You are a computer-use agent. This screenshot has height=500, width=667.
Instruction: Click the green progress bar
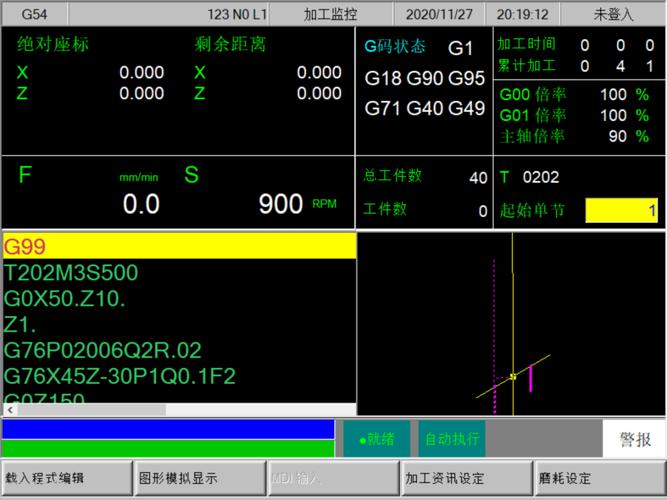coord(168,449)
